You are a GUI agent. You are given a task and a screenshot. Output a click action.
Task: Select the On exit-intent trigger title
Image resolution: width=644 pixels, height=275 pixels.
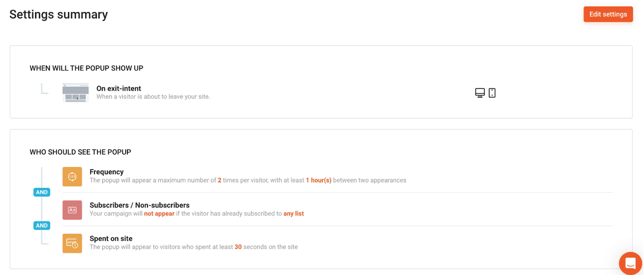pos(119,88)
